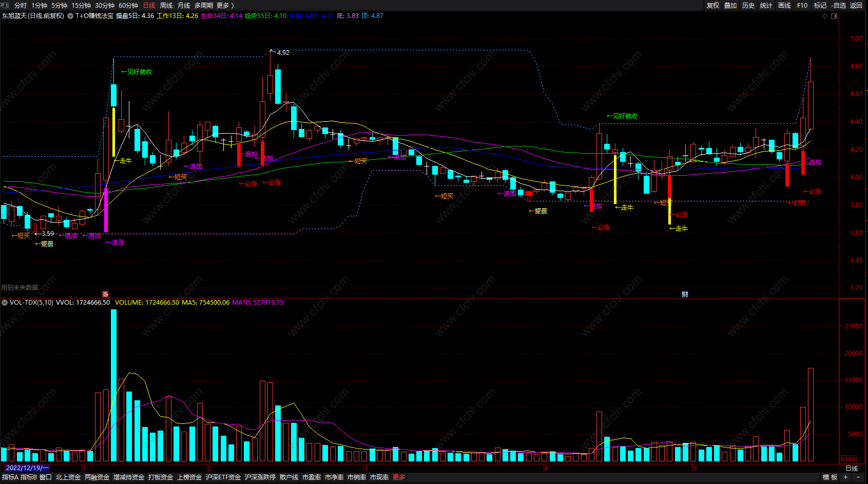The height and width of the screenshot is (484, 868).
Task: Click the 3.59 low price label
Action: (48, 234)
